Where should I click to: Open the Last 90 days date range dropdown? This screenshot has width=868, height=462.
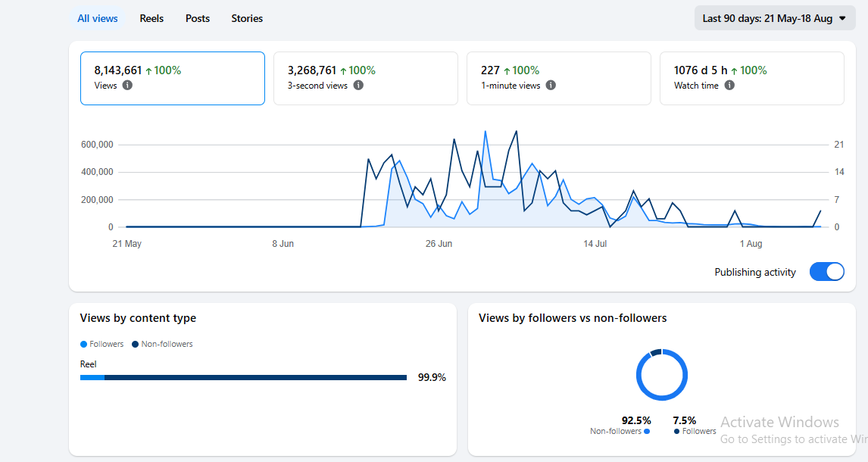tap(774, 18)
